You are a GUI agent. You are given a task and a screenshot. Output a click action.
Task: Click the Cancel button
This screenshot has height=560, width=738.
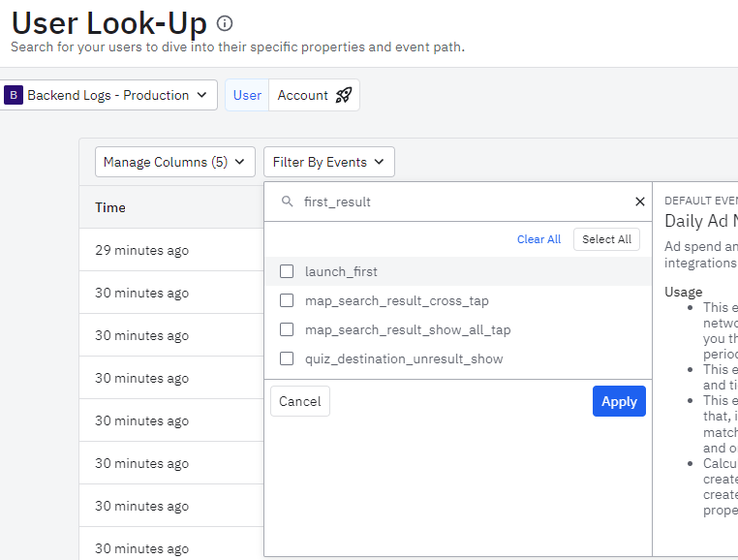300,401
